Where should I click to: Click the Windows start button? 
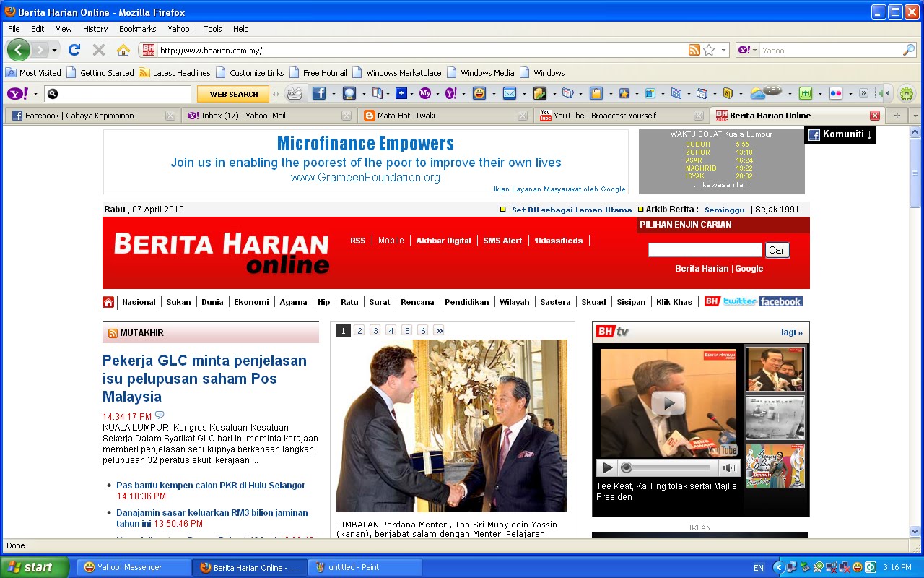pos(34,567)
